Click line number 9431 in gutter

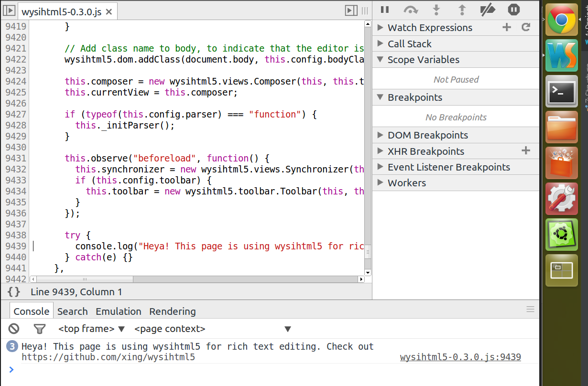(x=16, y=159)
